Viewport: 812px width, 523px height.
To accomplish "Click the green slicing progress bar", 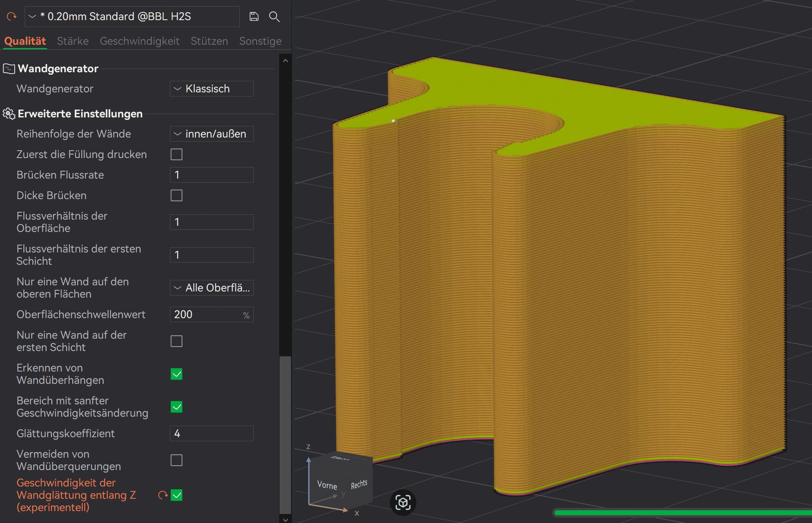I will 681,512.
